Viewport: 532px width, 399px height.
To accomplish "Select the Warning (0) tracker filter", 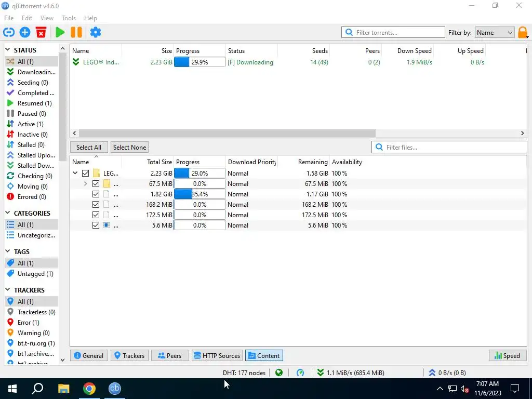I will (x=31, y=333).
